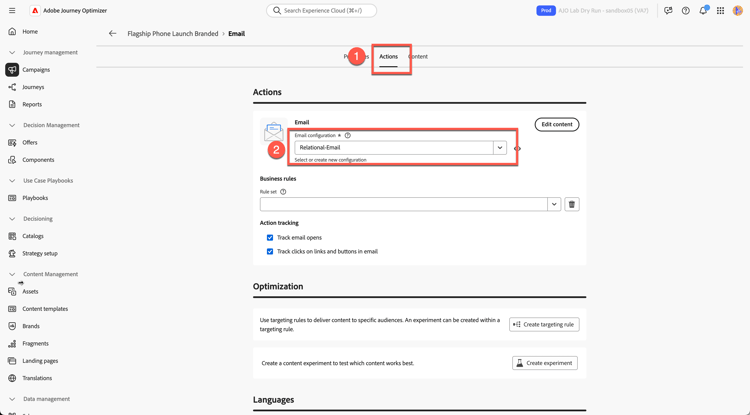Collapse the Journey management section
The image size is (750, 415).
click(12, 53)
